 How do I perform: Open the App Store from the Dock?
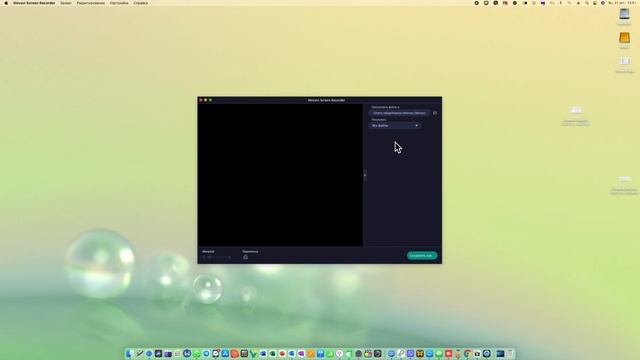(x=225, y=353)
